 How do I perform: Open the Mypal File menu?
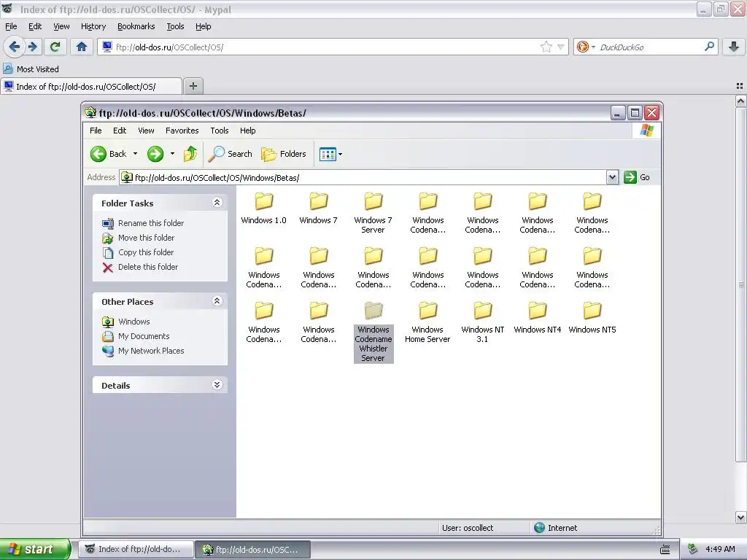point(11,26)
